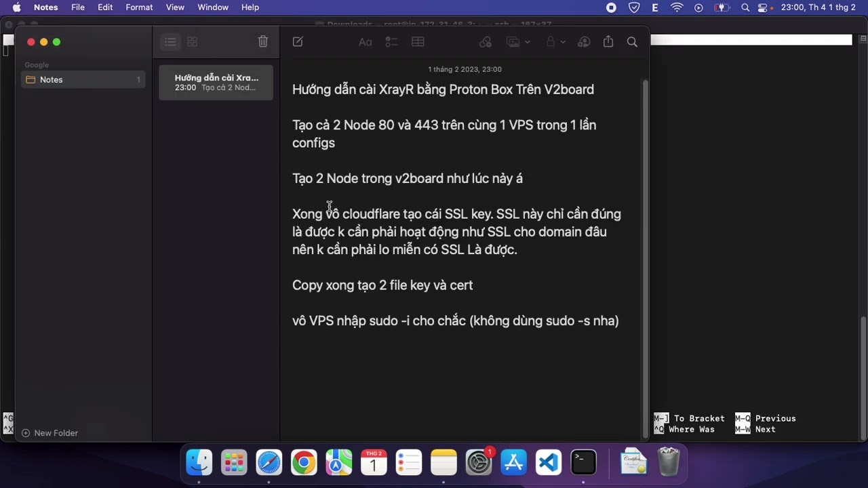The image size is (868, 488).
Task: Search notes with the magnifier icon
Action: [x=632, y=42]
